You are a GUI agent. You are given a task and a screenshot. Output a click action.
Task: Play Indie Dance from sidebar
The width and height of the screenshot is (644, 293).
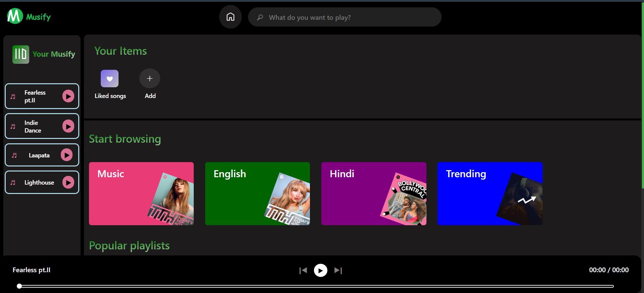coord(68,126)
